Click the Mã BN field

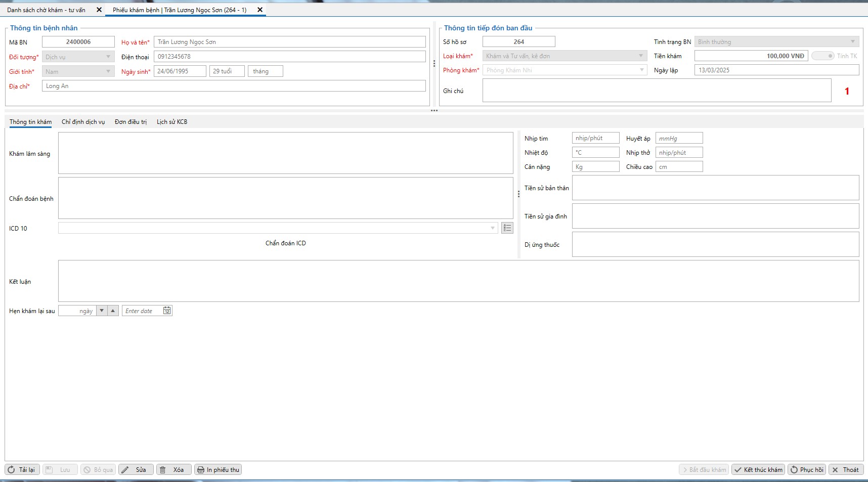[78, 42]
